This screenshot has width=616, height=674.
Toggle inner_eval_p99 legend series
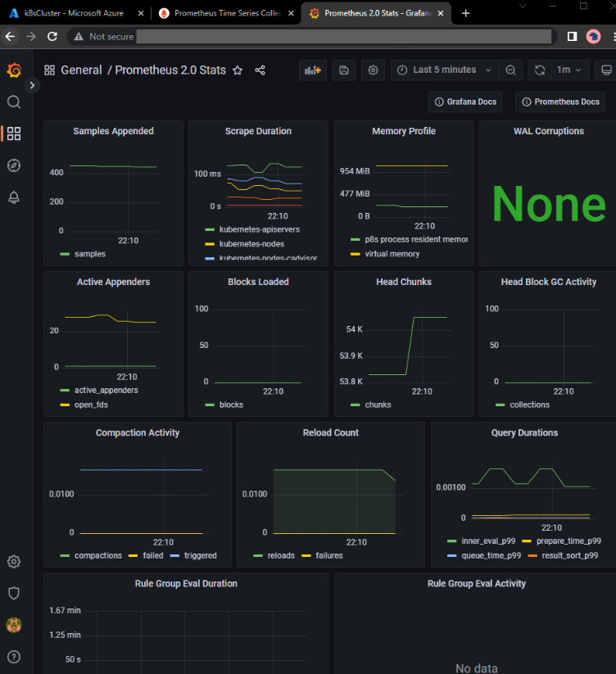pyautogui.click(x=488, y=541)
